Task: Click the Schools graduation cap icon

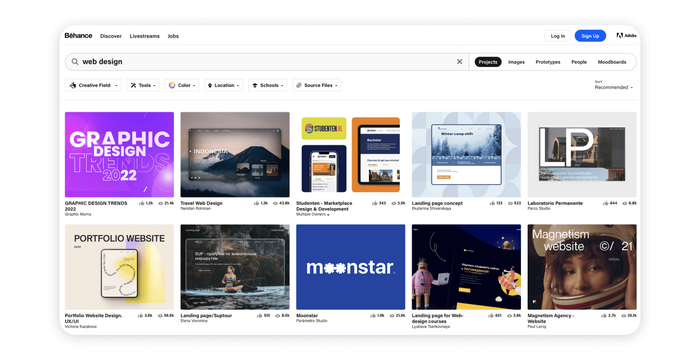Action: pyautogui.click(x=255, y=85)
